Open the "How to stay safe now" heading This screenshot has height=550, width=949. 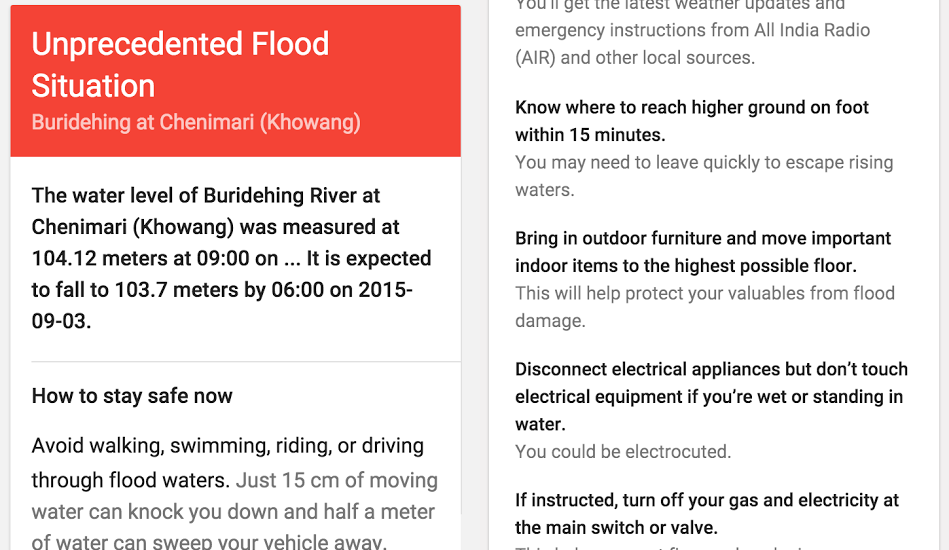coord(132,396)
